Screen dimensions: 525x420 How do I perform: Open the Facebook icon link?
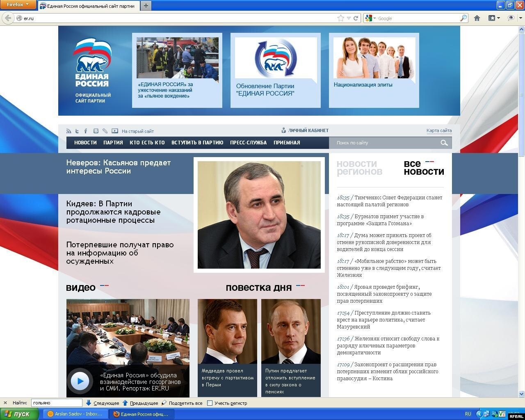tap(86, 131)
